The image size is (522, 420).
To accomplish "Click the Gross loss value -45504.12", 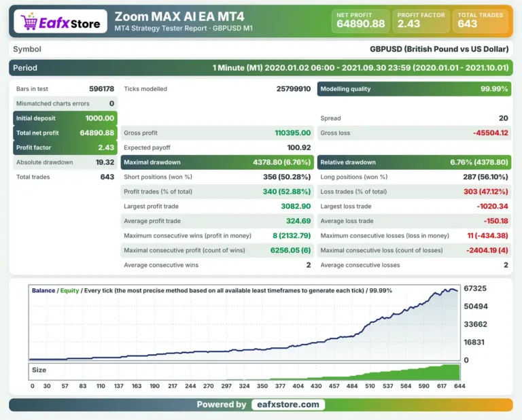I will [490, 133].
